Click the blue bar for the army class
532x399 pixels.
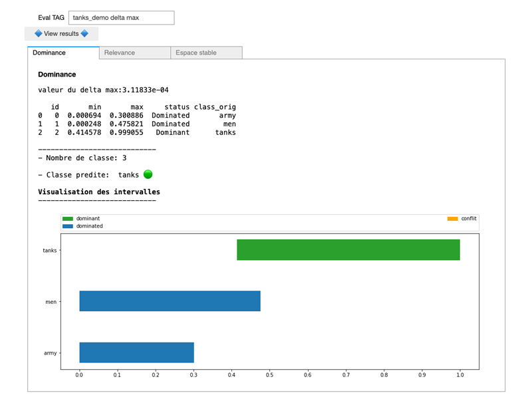tap(136, 352)
